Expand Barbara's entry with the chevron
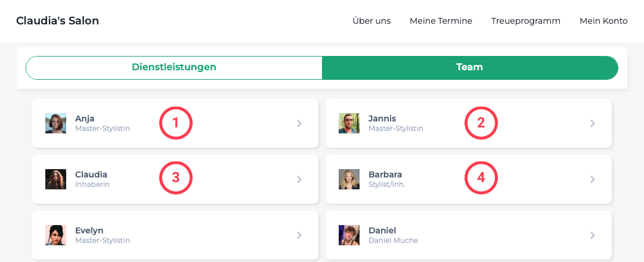Image resolution: width=644 pixels, height=262 pixels. point(593,179)
